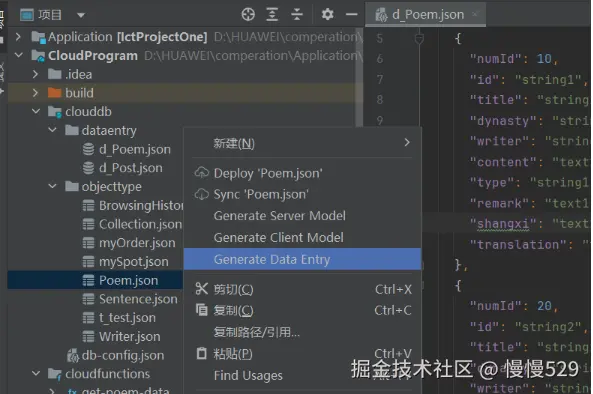Open project view settings gear
Screen dimensions: 593x394
(x=327, y=14)
